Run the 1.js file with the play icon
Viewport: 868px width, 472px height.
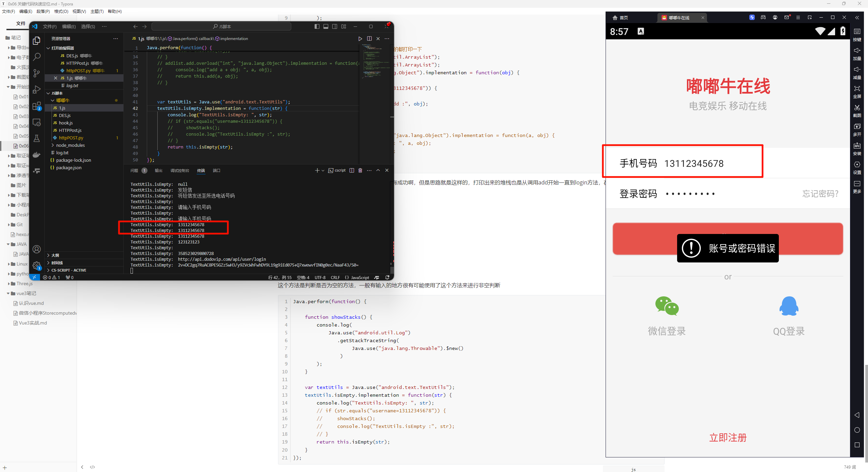(x=360, y=39)
